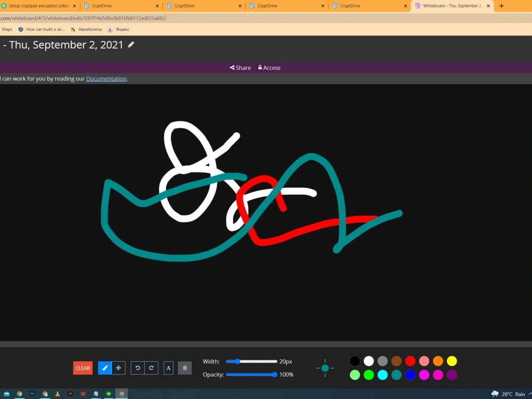Pick the brown color swatch
This screenshot has width=532, height=399.
tap(396, 361)
